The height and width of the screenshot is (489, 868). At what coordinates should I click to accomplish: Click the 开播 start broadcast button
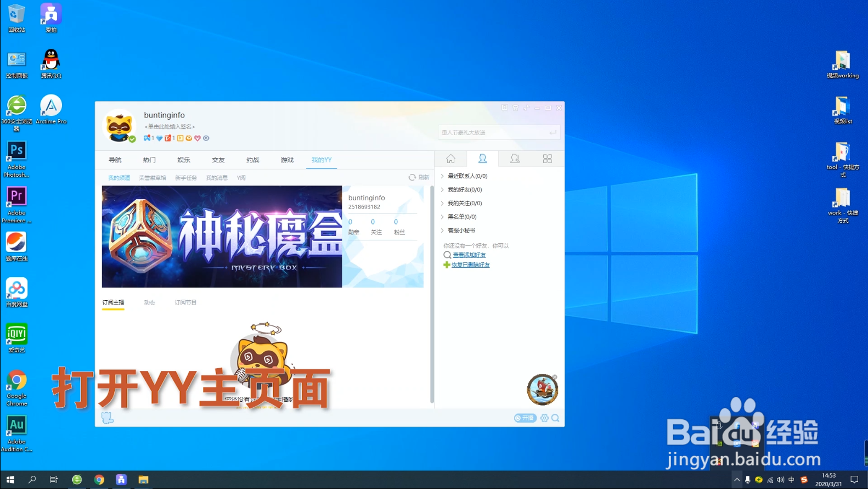[x=525, y=418]
